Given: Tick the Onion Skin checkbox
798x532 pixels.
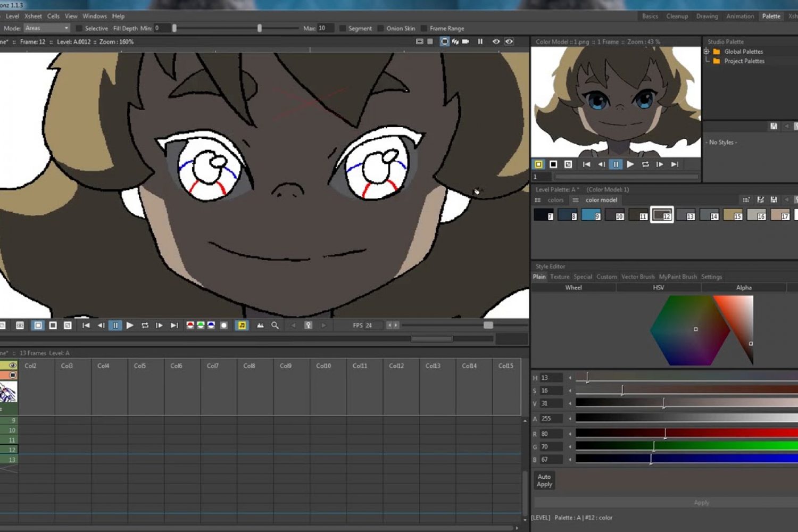Looking at the screenshot, I should [381, 29].
